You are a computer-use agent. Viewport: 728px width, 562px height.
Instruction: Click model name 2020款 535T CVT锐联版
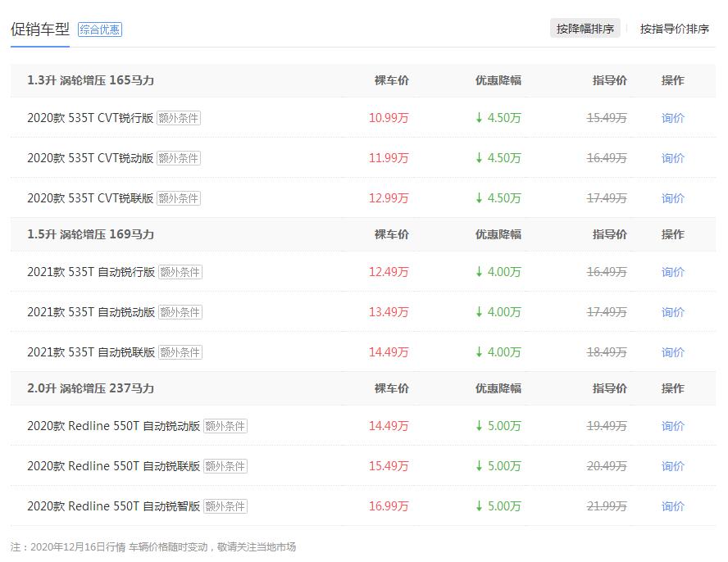coord(90,198)
